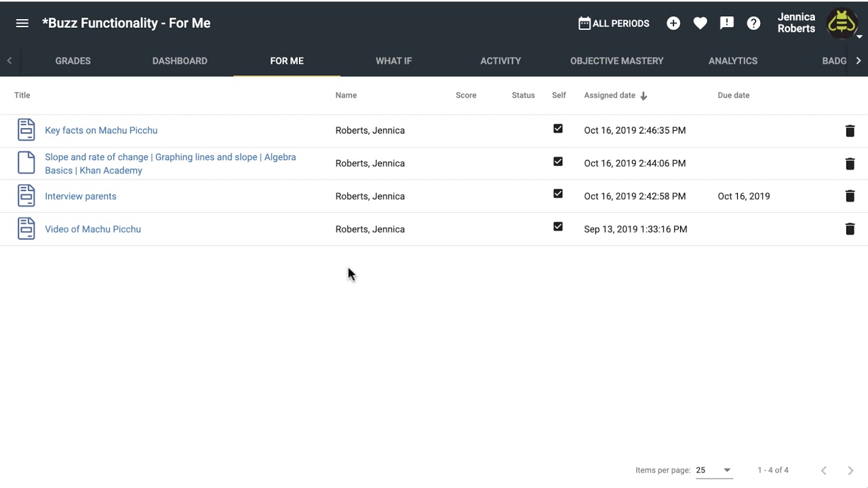Delete Key facts on Machu Picchu row

pos(850,130)
